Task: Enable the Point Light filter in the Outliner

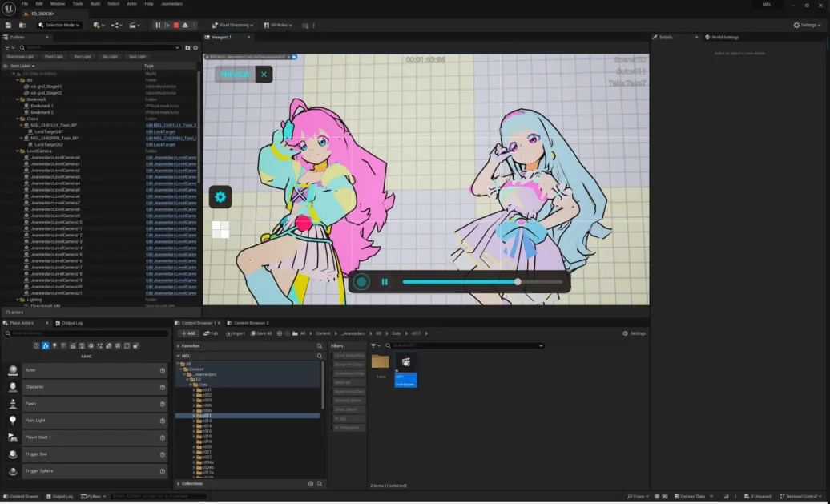Action: [x=56, y=56]
